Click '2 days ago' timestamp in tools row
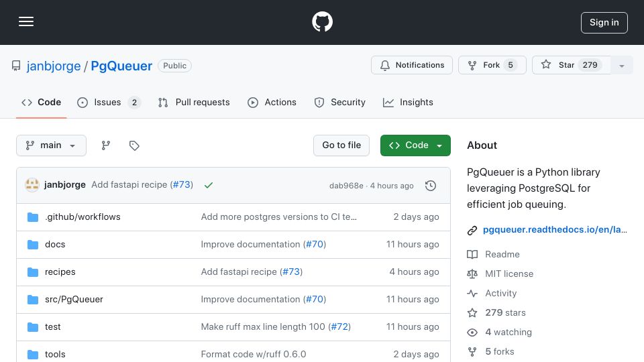644x362 pixels. click(x=416, y=354)
